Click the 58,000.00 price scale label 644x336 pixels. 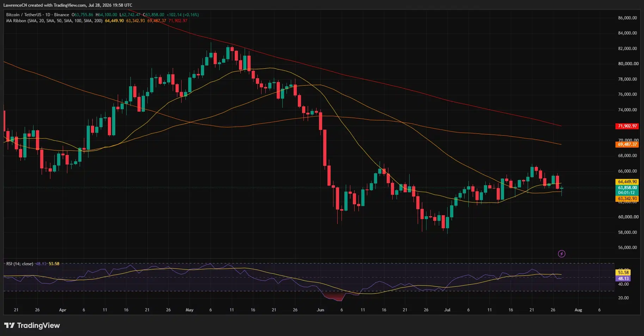pyautogui.click(x=627, y=232)
